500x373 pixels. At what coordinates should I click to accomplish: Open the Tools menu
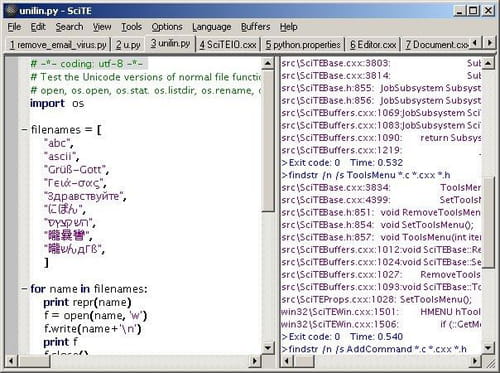[131, 27]
